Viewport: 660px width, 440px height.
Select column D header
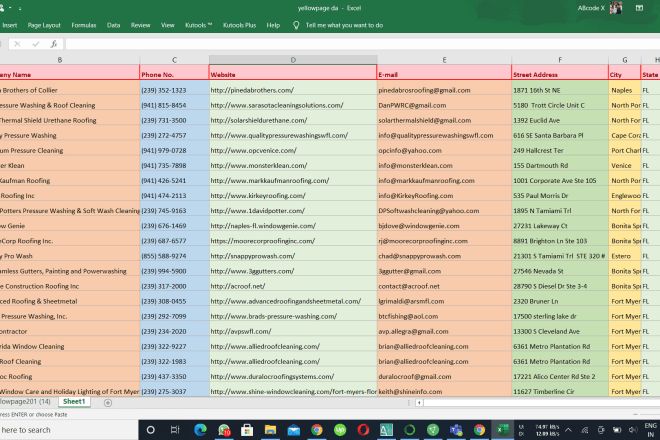[x=293, y=60]
